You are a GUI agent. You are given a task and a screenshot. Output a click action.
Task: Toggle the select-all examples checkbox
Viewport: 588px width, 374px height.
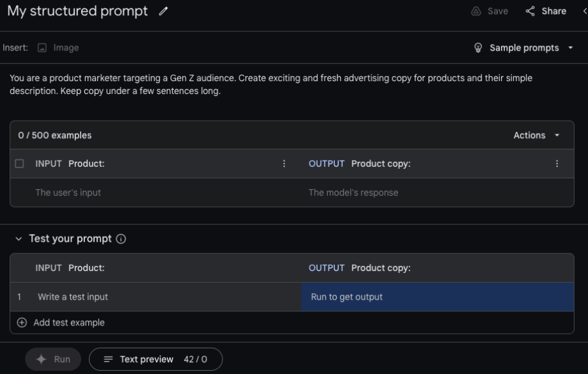pos(19,164)
